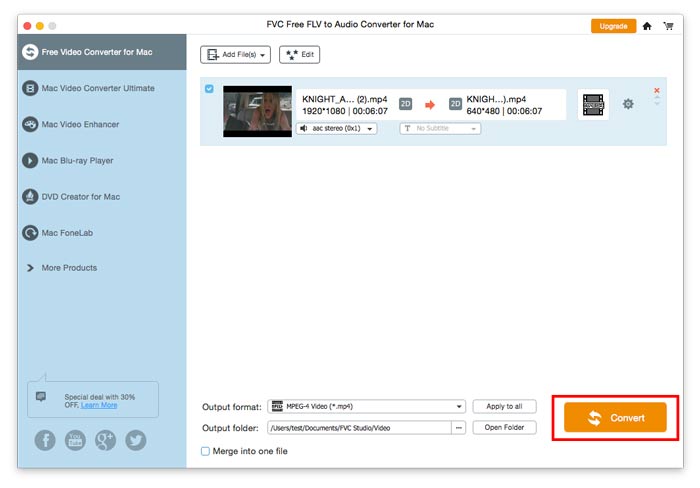Open Mac Video Enhancer
Screen dimensions: 700x488
(x=80, y=124)
